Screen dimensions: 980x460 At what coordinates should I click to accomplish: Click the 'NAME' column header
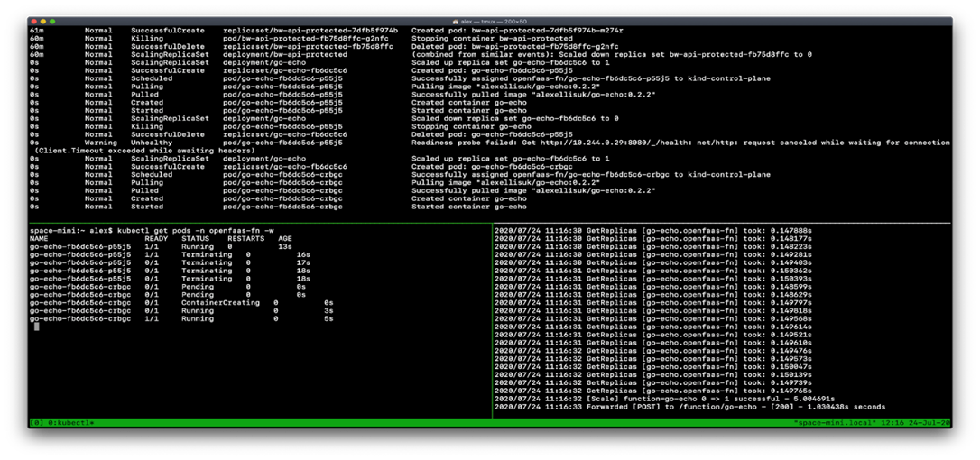coord(39,239)
